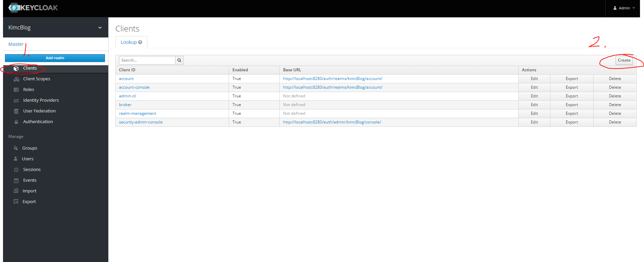Edit the security-admin-console client
Viewport: 644px width, 262px height.
534,122
